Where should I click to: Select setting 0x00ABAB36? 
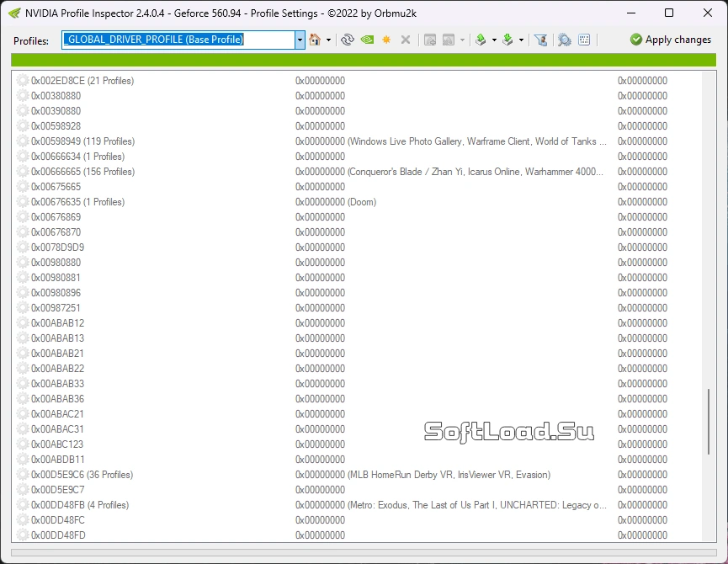click(57, 399)
